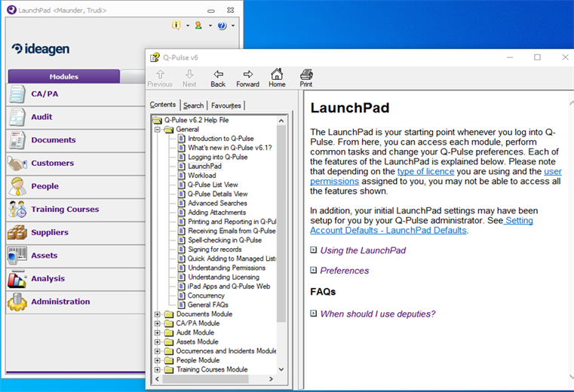
Task: Follow the type of licence link
Action: tap(425, 172)
